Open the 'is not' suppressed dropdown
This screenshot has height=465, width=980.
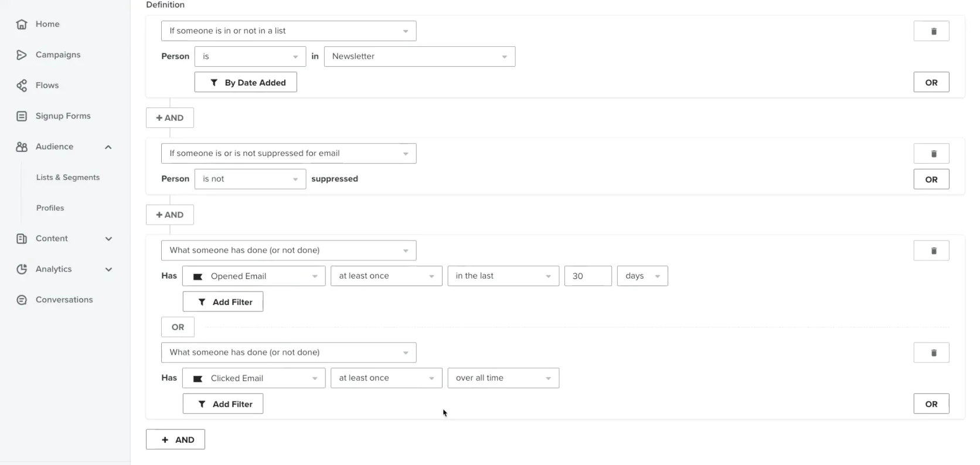pyautogui.click(x=250, y=179)
